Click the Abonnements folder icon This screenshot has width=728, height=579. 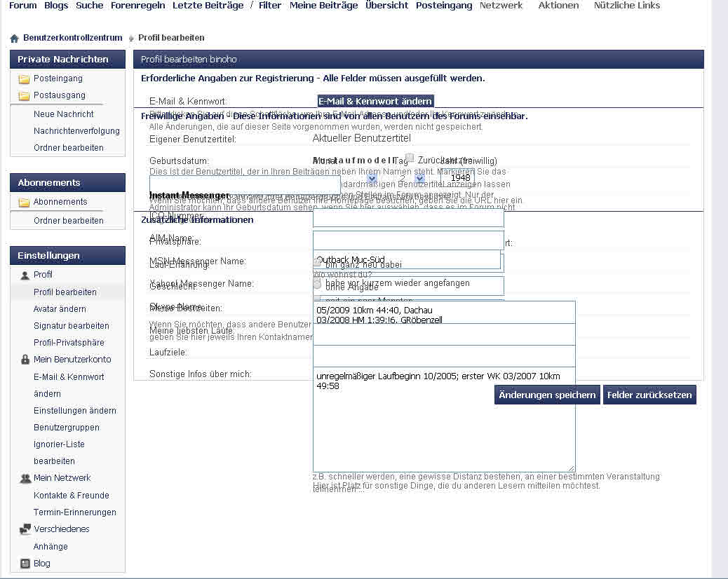click(x=24, y=203)
